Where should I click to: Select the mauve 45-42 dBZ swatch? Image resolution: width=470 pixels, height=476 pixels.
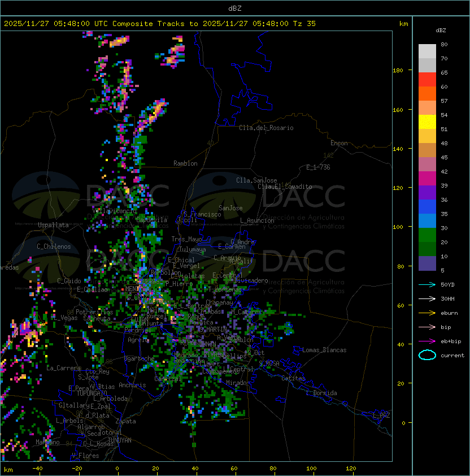coord(427,165)
